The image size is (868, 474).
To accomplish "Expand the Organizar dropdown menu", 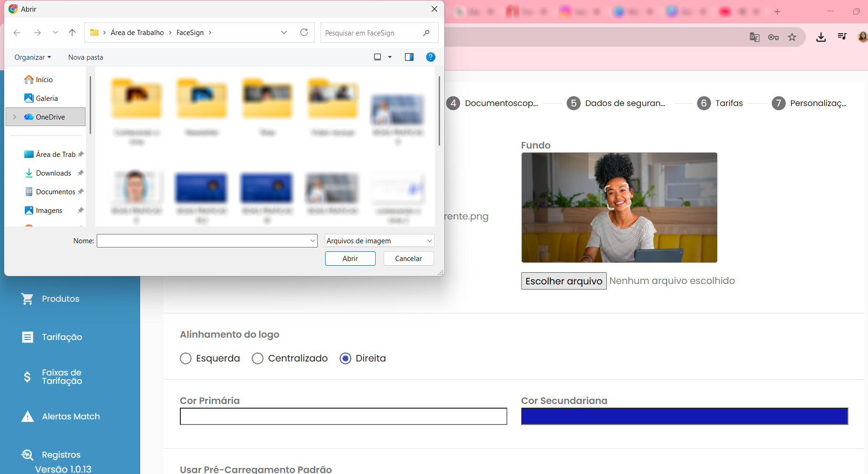I will click(x=33, y=57).
